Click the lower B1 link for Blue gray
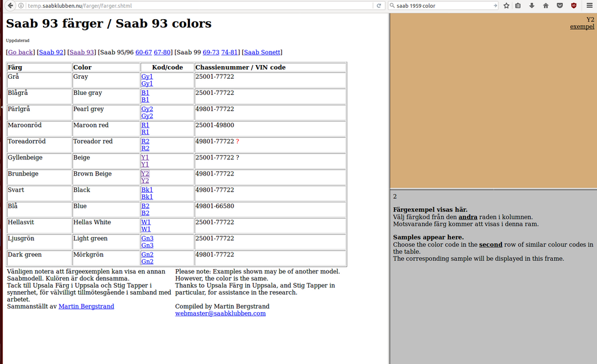The width and height of the screenshot is (597, 364). [145, 100]
